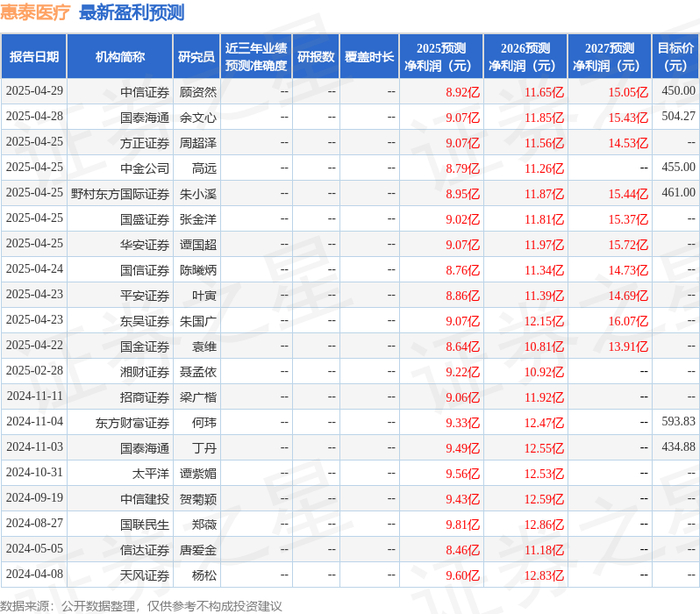Select the 报告日期 column header
Viewport: 700px width, 614px height.
34,56
